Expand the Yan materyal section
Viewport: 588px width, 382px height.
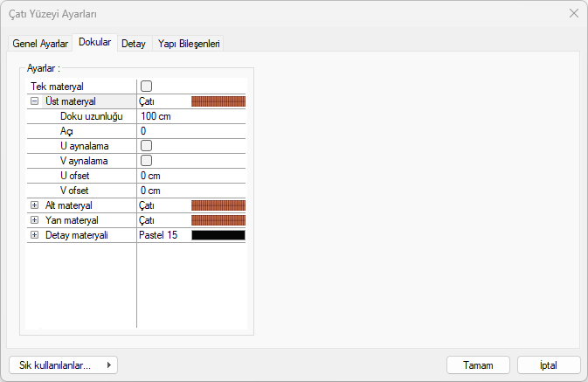(x=34, y=220)
